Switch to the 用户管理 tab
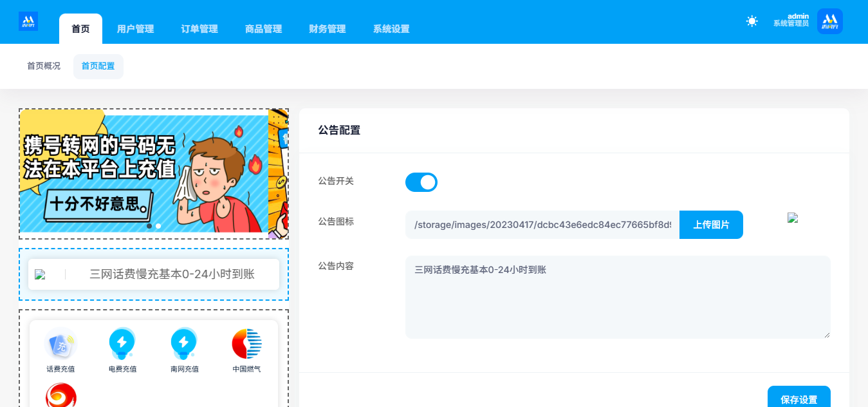This screenshot has height=407, width=868. (x=135, y=29)
